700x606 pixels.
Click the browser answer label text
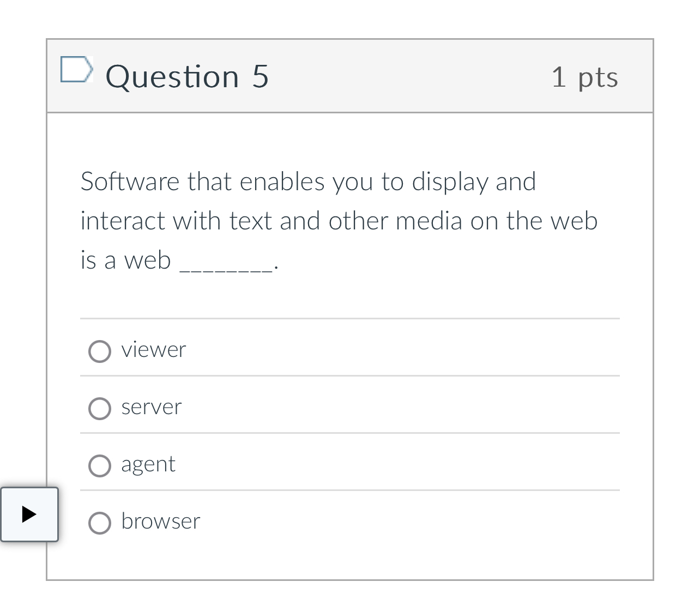(x=161, y=522)
